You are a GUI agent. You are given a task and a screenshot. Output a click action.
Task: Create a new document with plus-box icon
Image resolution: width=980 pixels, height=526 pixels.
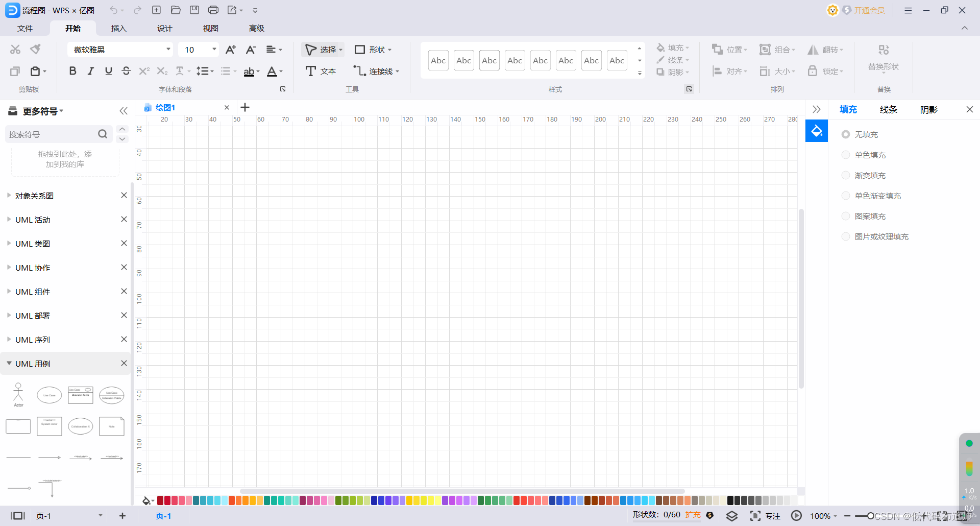click(x=157, y=10)
